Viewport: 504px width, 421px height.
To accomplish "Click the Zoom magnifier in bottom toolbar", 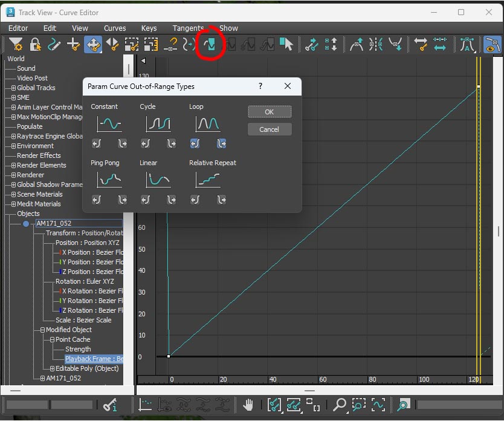I will [x=340, y=404].
